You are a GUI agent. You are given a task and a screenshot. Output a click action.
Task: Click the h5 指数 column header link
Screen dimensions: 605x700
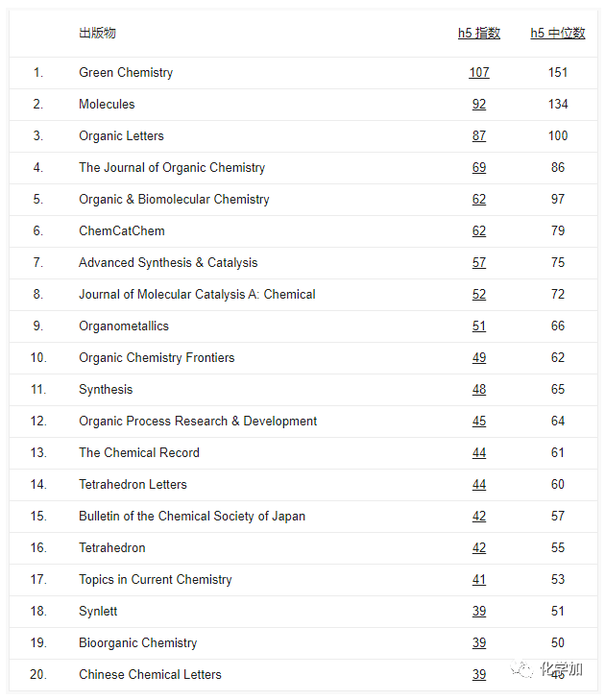[x=478, y=34]
